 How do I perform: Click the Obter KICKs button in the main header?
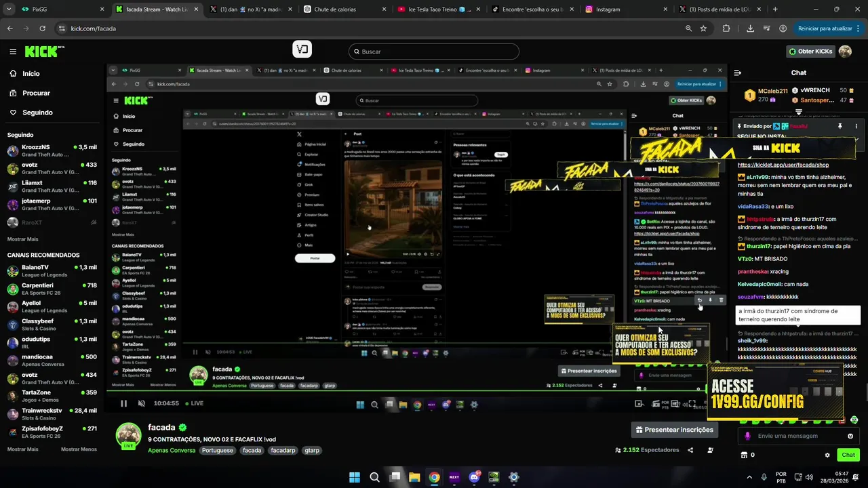810,52
